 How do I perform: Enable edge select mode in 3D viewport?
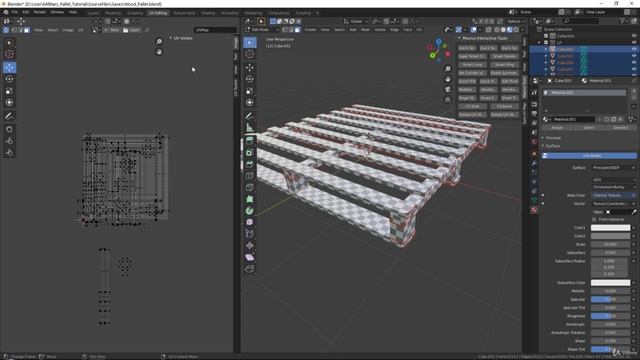coord(291,30)
